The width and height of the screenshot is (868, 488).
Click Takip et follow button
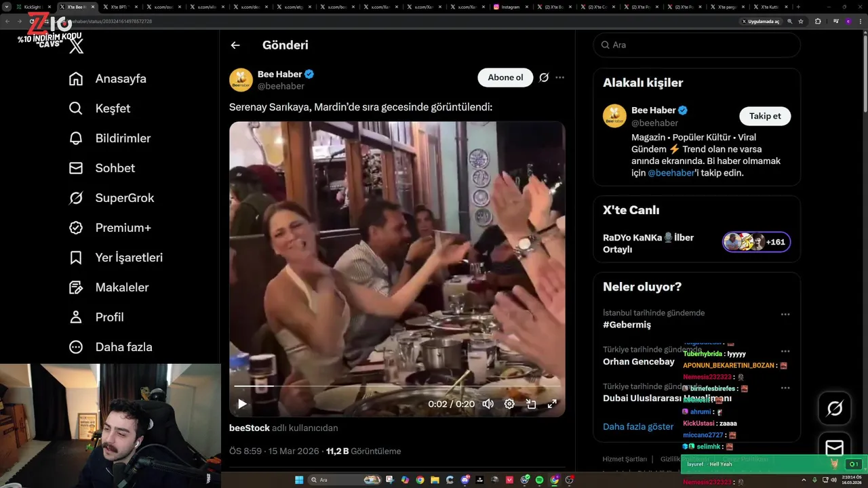tap(765, 116)
